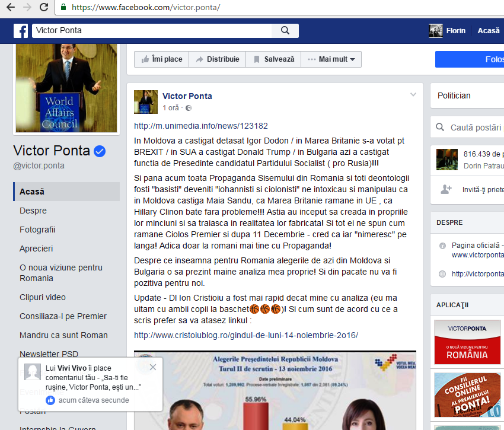The width and height of the screenshot is (504, 430).
Task: Select the Despre tab in sidebar
Action: [33, 211]
